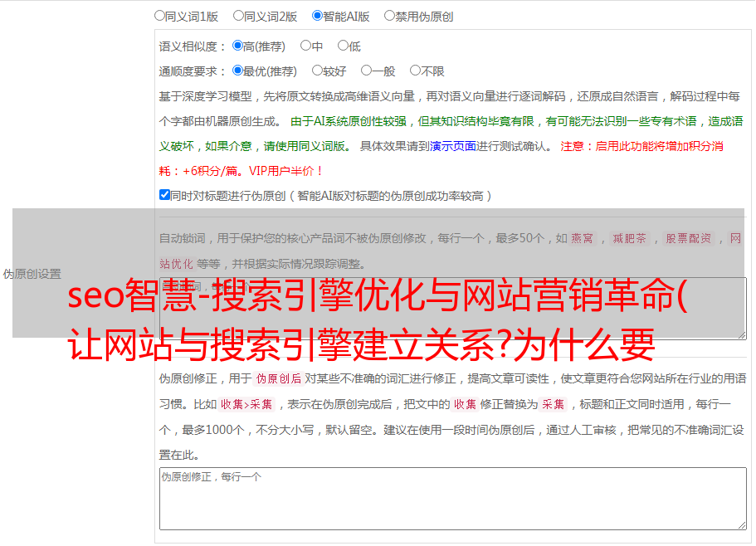Set 通顺度要求 to 一般
756x546 pixels.
(367, 71)
